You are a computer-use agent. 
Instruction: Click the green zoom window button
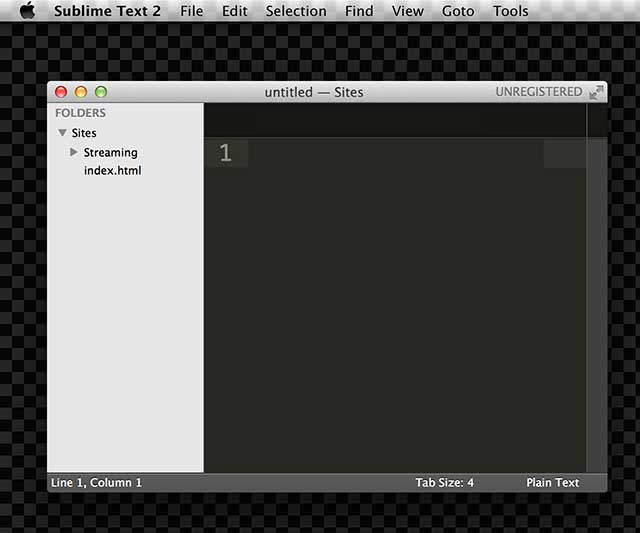tap(100, 92)
